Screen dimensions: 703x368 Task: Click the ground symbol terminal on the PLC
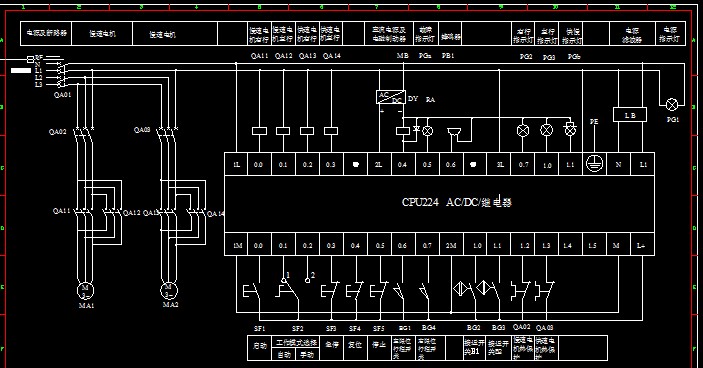(x=594, y=164)
